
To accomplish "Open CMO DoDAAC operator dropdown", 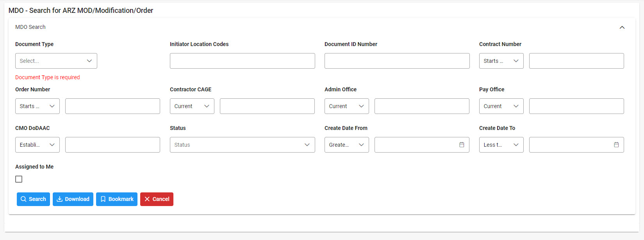I will (37, 145).
